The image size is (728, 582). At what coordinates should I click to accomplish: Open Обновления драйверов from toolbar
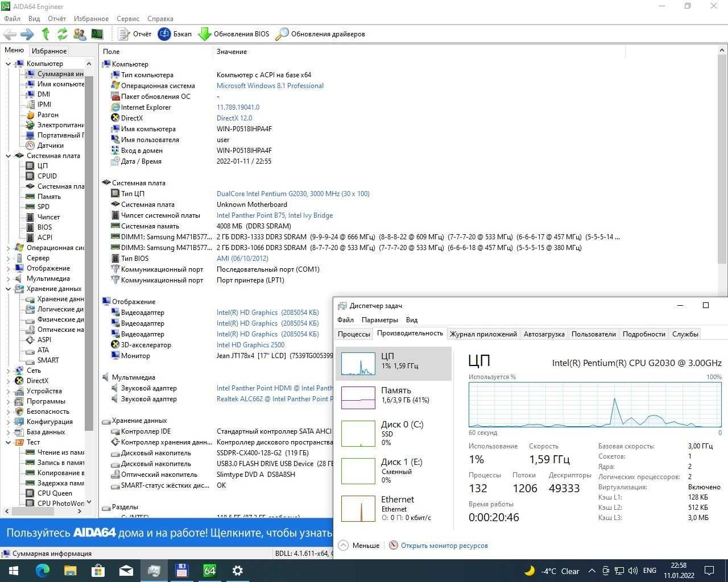[x=320, y=34]
